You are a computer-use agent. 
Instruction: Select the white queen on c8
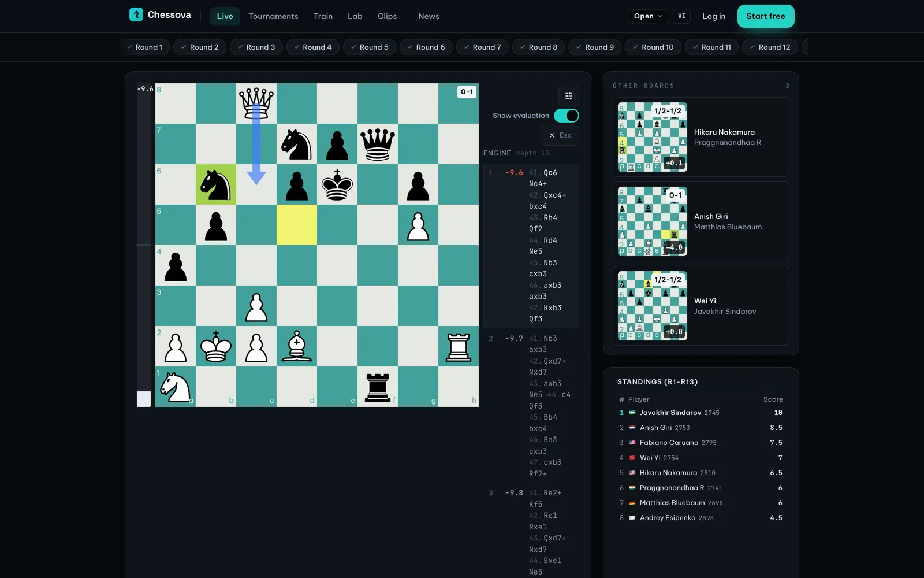[256, 103]
